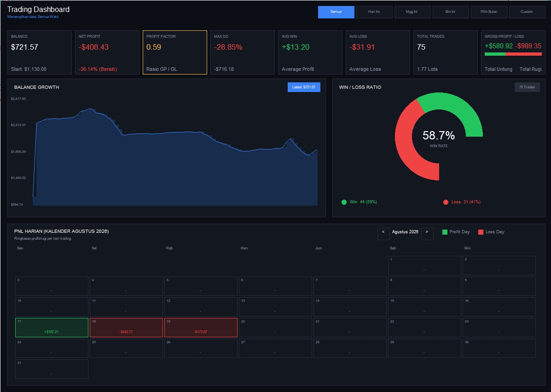Click the Latest: $721.57 badge
This screenshot has height=392, width=551.
pos(304,87)
